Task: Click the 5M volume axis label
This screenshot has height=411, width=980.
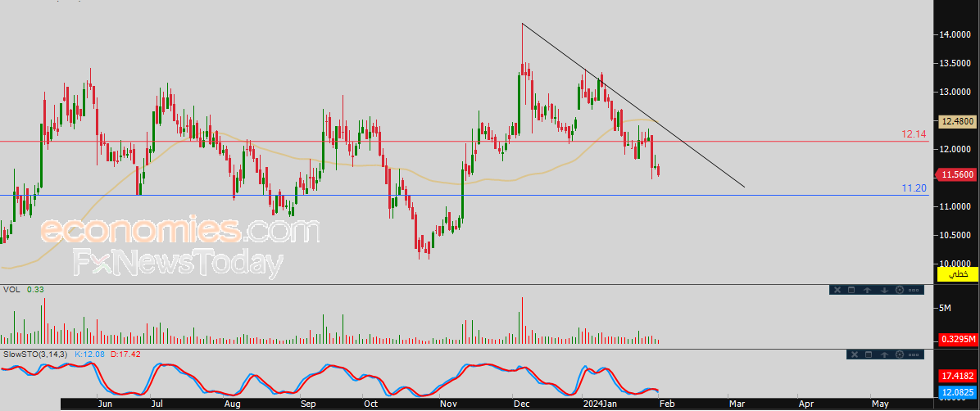Action: point(945,308)
